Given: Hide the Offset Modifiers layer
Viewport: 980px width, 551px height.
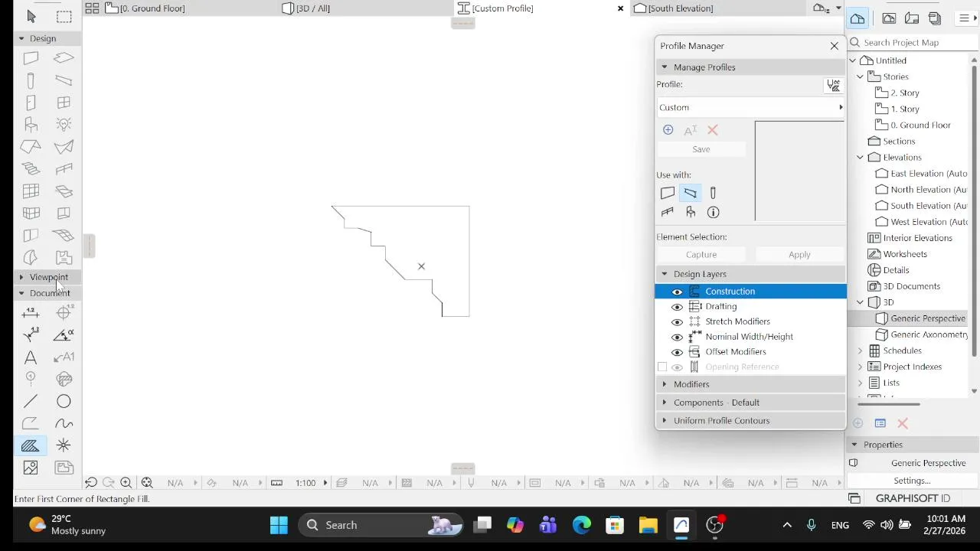Looking at the screenshot, I should coord(677,352).
